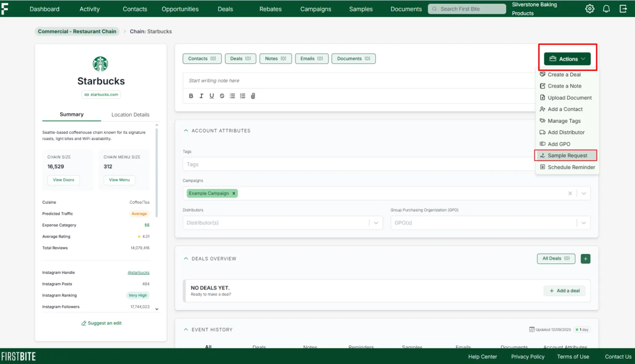This screenshot has height=364, width=635.
Task: Click the Documents (0) filter button
Action: [x=354, y=59]
